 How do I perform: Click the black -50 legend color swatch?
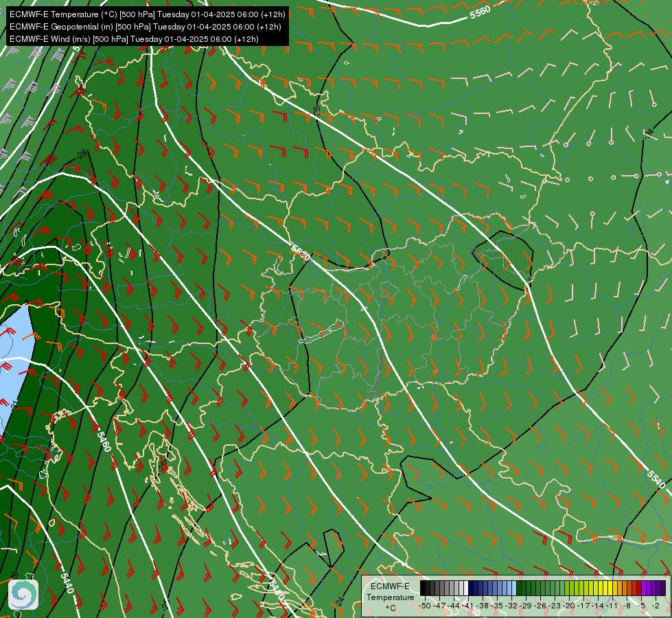[x=423, y=588]
